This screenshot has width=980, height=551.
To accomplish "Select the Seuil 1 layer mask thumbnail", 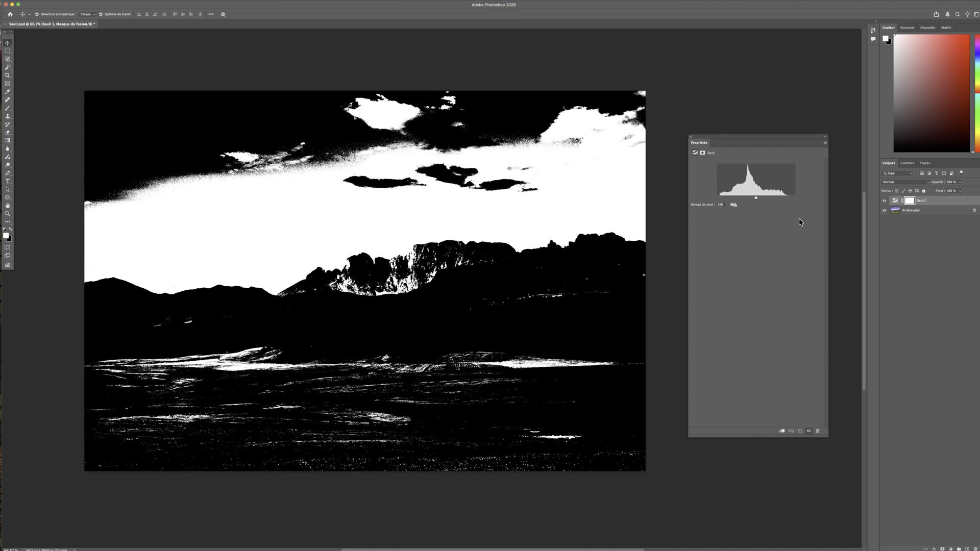I will pyautogui.click(x=910, y=201).
